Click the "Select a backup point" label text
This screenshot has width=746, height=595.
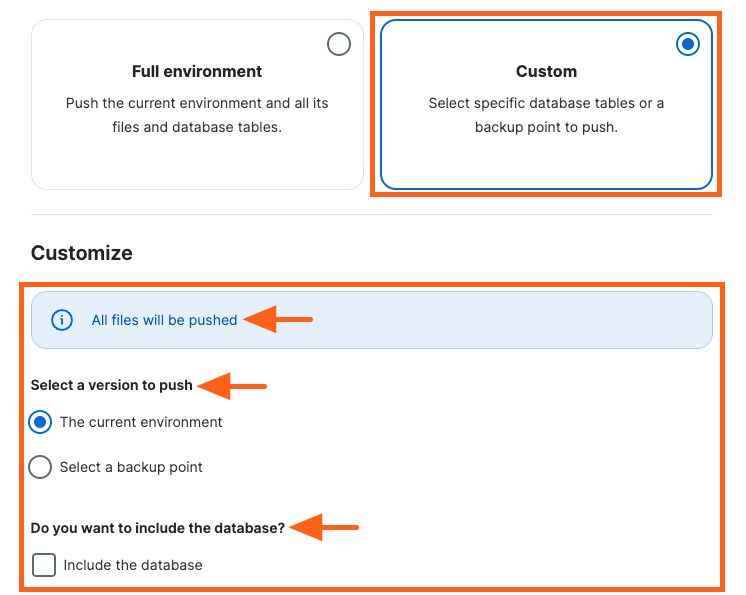coord(131,467)
